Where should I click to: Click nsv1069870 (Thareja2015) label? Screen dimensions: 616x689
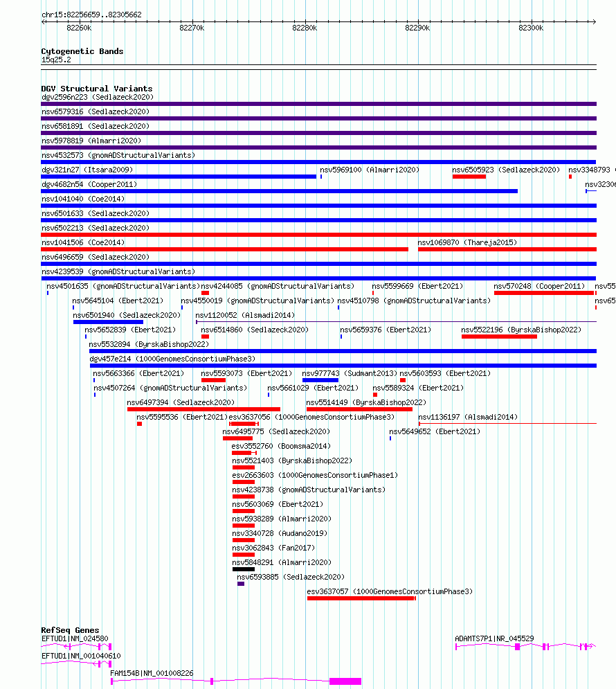pyautogui.click(x=467, y=242)
